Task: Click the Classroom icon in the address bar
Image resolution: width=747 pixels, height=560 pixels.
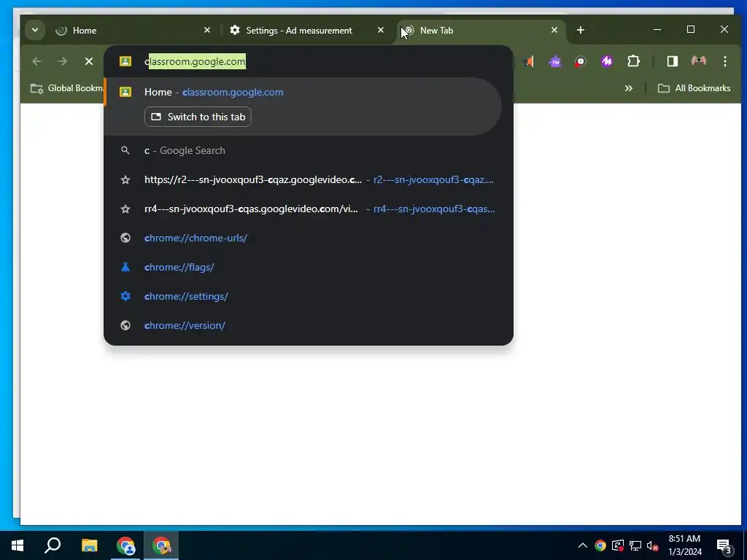Action: pyautogui.click(x=125, y=61)
